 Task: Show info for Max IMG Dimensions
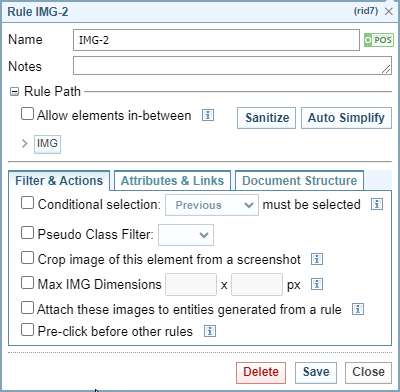tap(317, 284)
